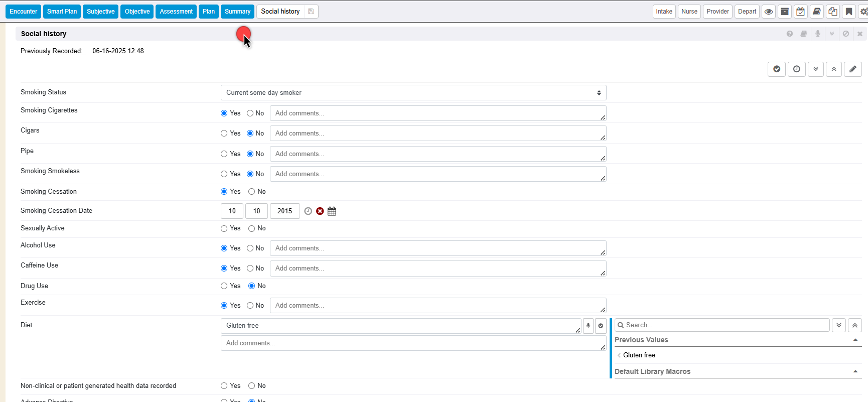
Task: Open the Subjective tab
Action: 100,12
